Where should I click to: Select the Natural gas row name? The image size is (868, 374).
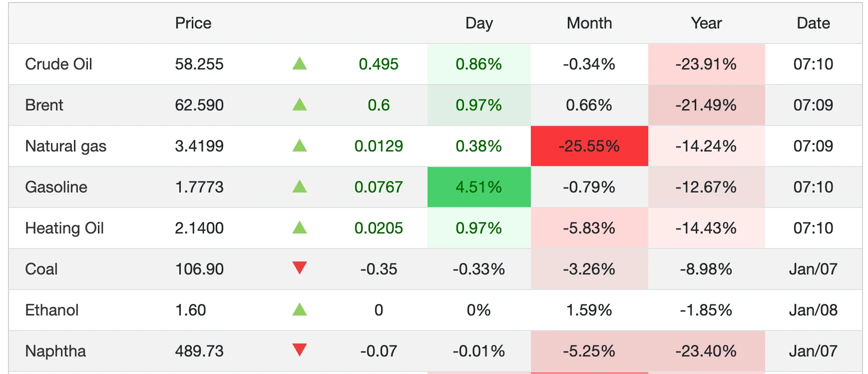pos(65,146)
